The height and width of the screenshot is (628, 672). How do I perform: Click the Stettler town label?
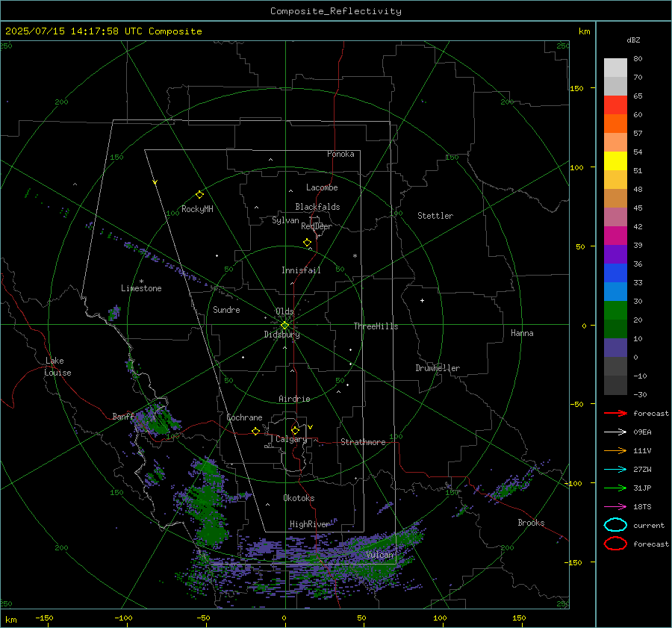tap(435, 216)
